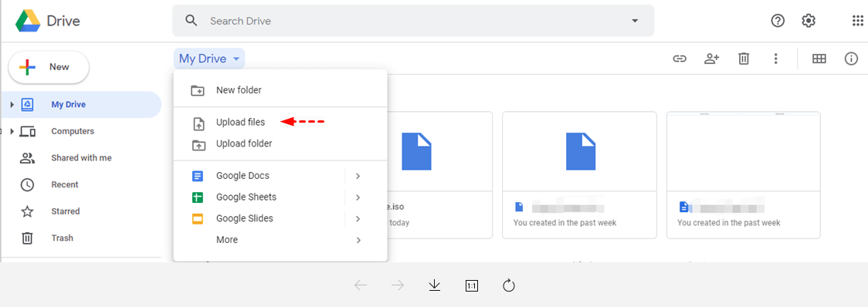Click the Upload files icon

[x=198, y=124]
